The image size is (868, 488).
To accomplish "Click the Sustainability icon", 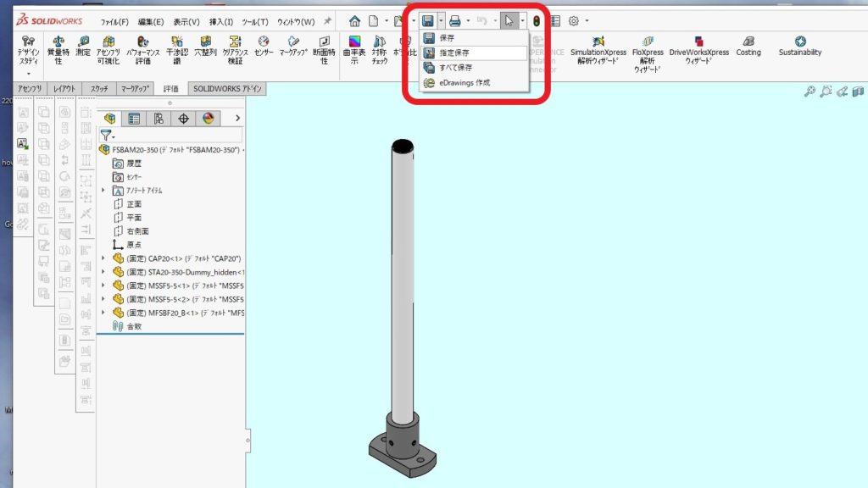I will click(800, 46).
